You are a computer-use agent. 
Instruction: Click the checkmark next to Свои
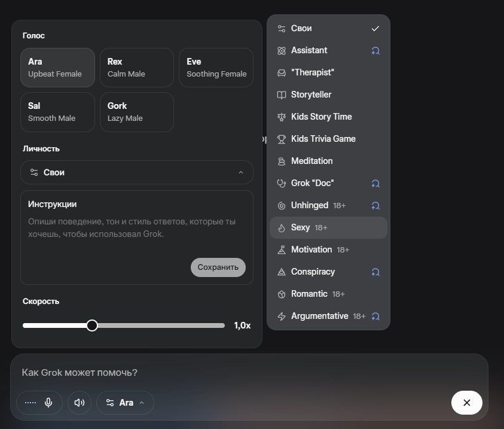coord(375,29)
